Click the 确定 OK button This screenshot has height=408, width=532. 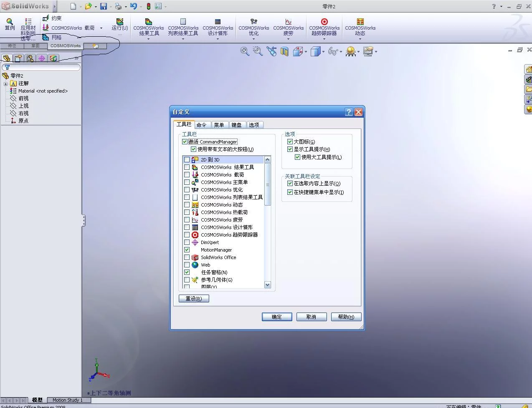coord(277,317)
